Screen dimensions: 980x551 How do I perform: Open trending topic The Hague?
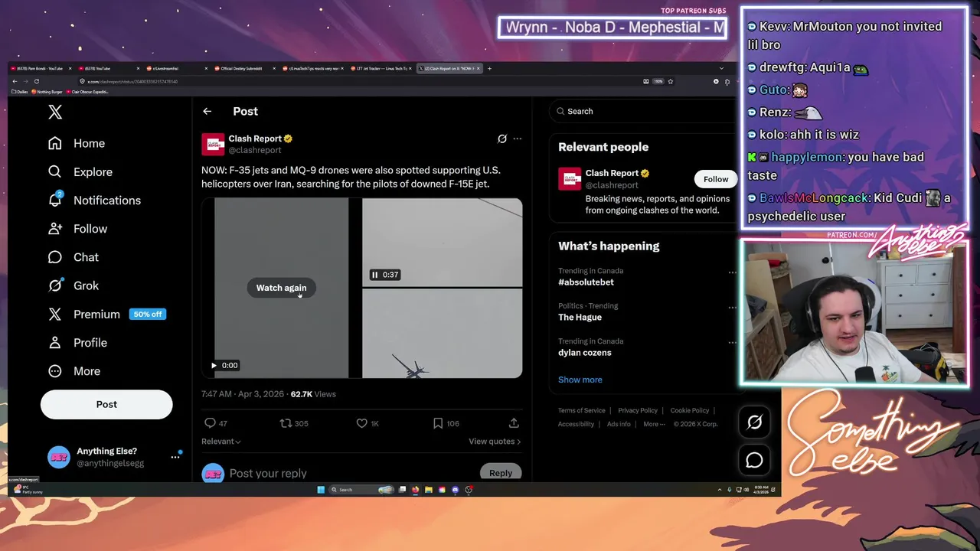tap(580, 318)
